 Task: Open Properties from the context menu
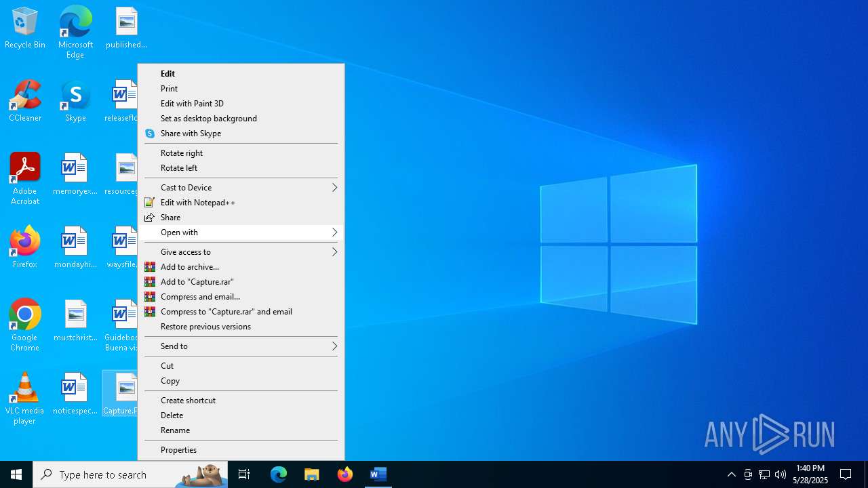click(241, 450)
